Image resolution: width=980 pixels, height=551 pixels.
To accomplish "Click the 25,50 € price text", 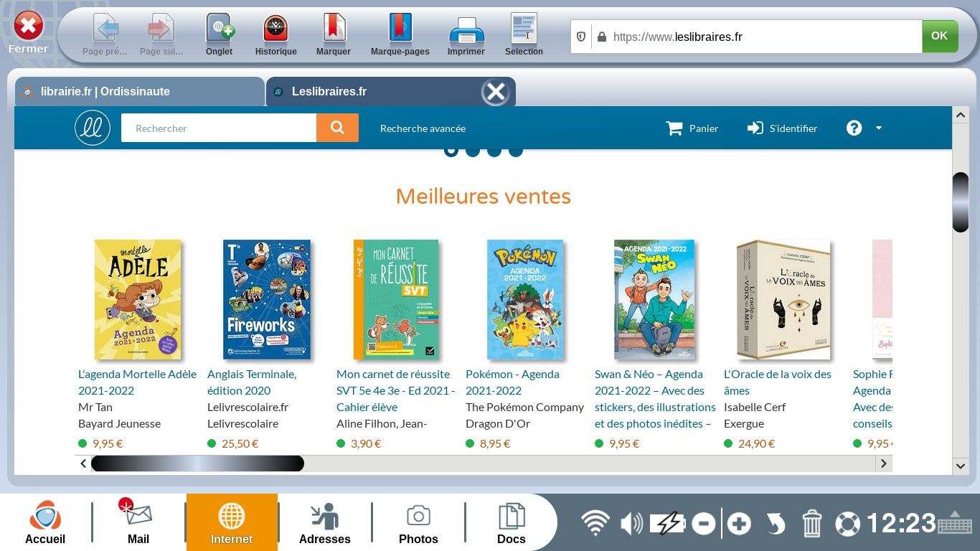I will pyautogui.click(x=240, y=443).
